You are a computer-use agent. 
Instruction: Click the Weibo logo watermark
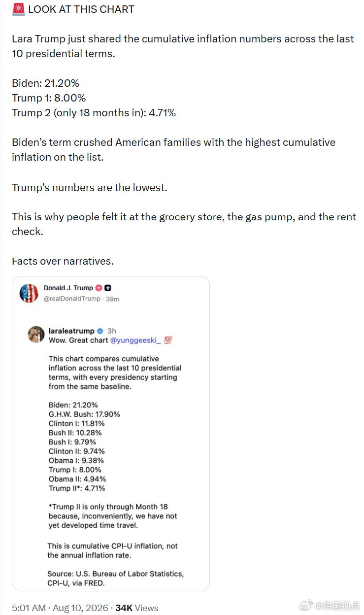pyautogui.click(x=306, y=606)
